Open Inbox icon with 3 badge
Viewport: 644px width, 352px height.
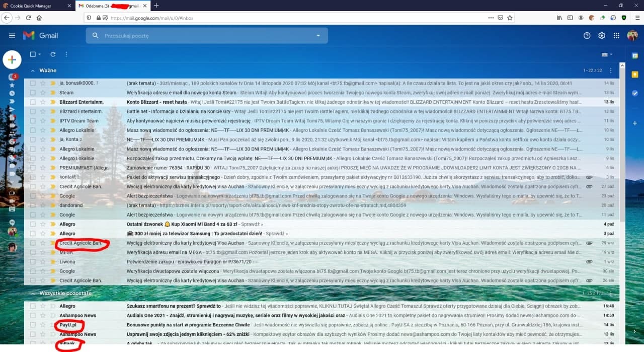click(13, 77)
